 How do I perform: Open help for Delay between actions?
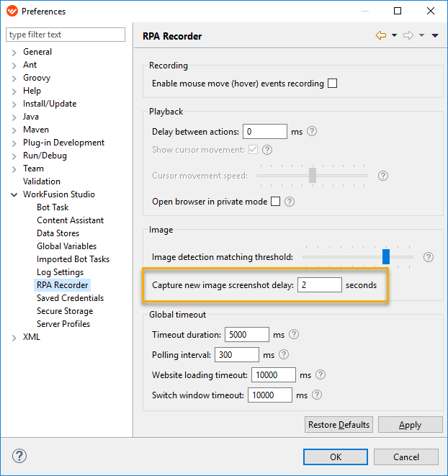pos(312,132)
